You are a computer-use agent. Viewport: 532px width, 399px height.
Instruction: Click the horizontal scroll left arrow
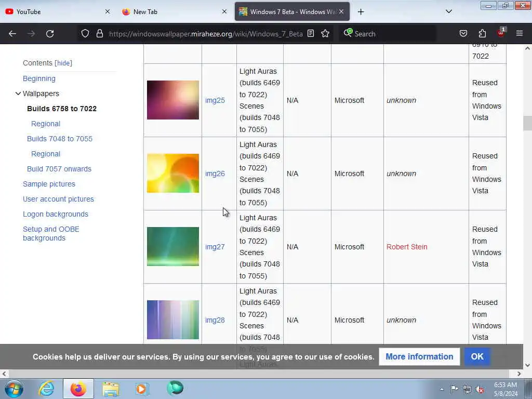4,374
